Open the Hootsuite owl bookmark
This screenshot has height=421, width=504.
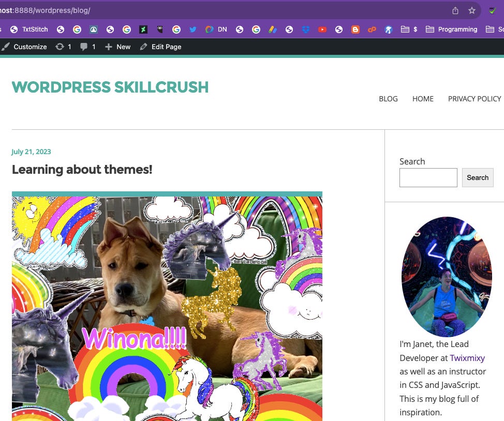pos(160,29)
